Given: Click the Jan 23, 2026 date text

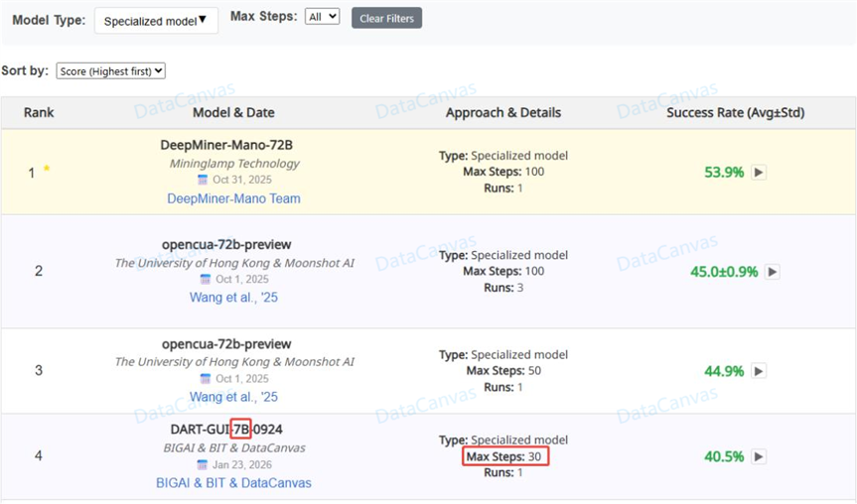Looking at the screenshot, I should [242, 464].
